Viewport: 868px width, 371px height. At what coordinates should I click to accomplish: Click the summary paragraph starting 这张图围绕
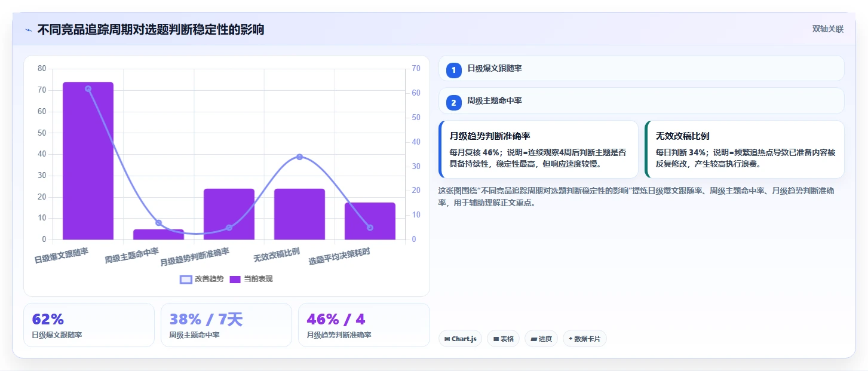(x=636, y=197)
